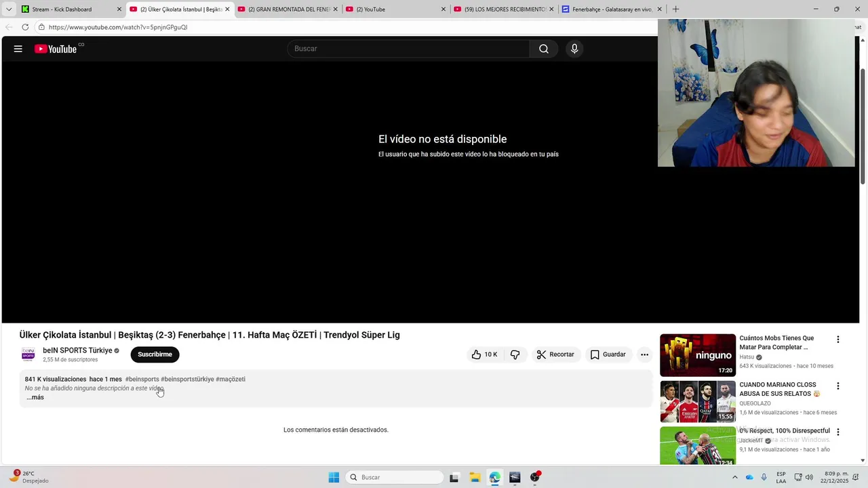Open the beIN SPORTS Türkiye channel name
This screenshot has width=868, height=488.
tap(77, 350)
